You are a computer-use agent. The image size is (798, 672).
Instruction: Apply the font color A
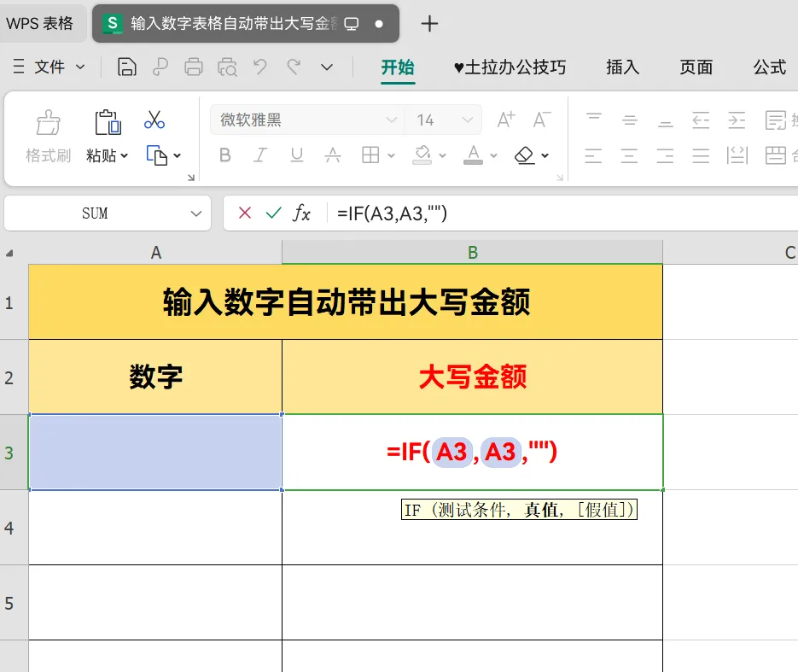click(474, 155)
